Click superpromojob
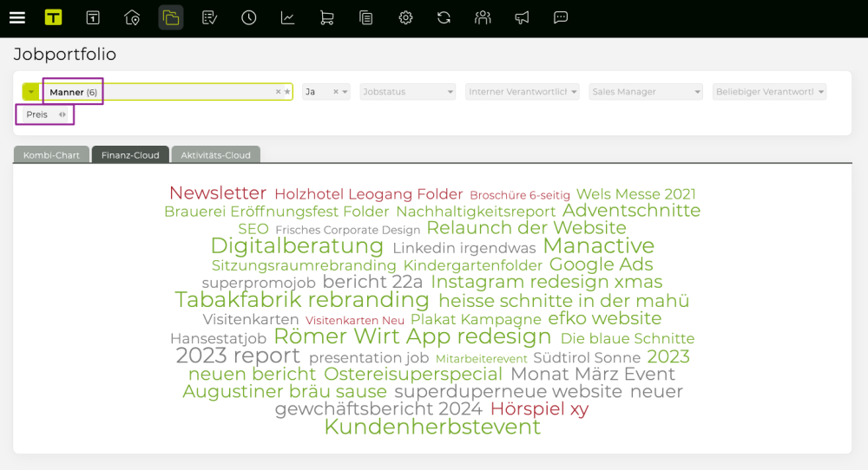This screenshot has height=470, width=868. (x=259, y=283)
